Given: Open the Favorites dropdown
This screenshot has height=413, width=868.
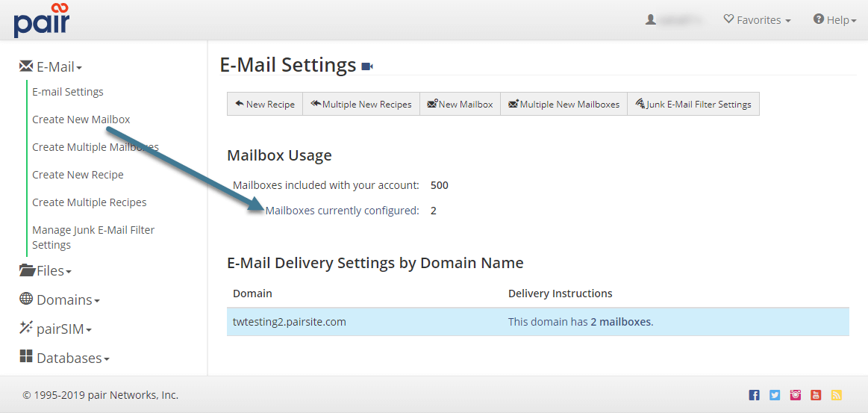Looking at the screenshot, I should 757,20.
